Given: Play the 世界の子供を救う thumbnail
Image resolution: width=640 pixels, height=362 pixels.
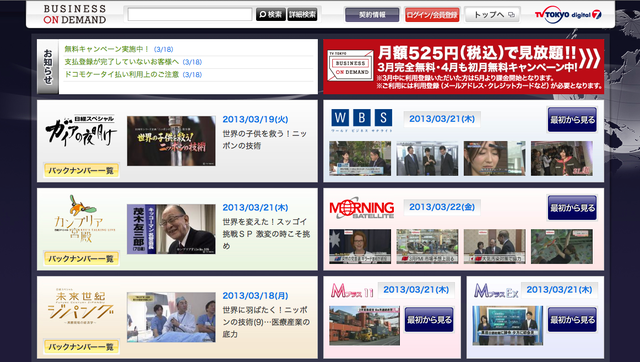Looking at the screenshot, I should (x=171, y=141).
